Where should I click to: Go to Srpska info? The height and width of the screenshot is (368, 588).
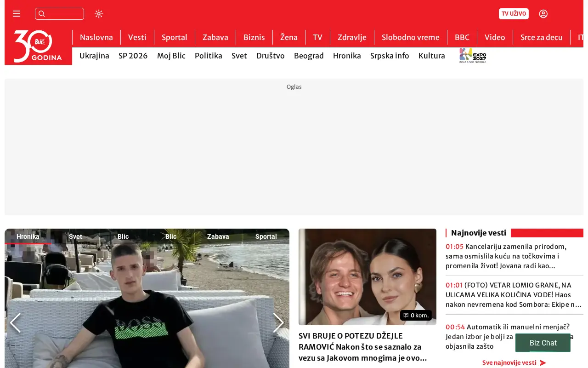click(390, 56)
